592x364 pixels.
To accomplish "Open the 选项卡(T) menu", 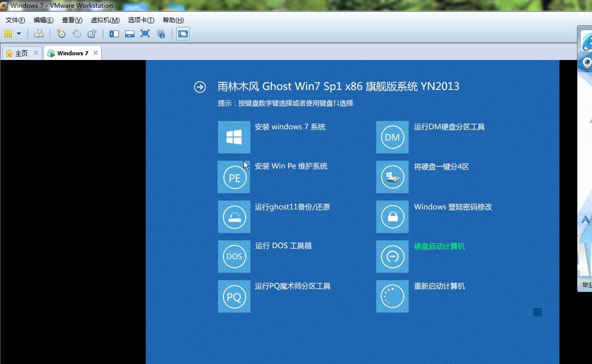I will (141, 20).
